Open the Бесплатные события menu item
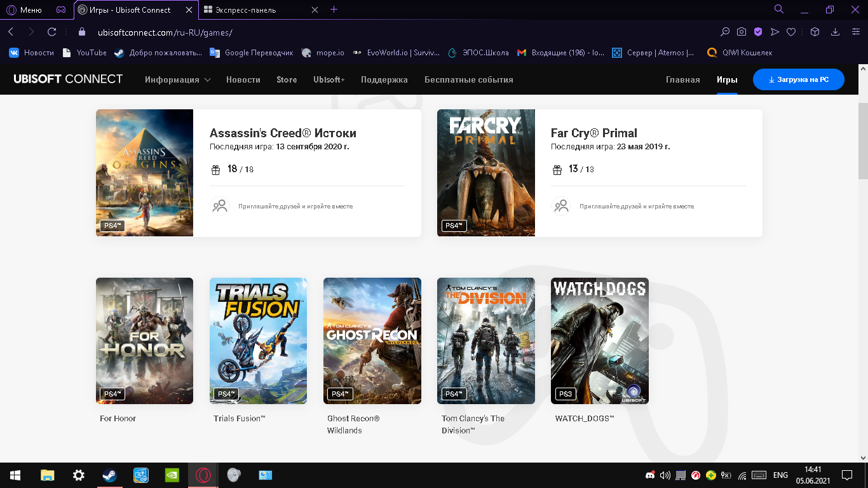868x488 pixels. (x=469, y=79)
